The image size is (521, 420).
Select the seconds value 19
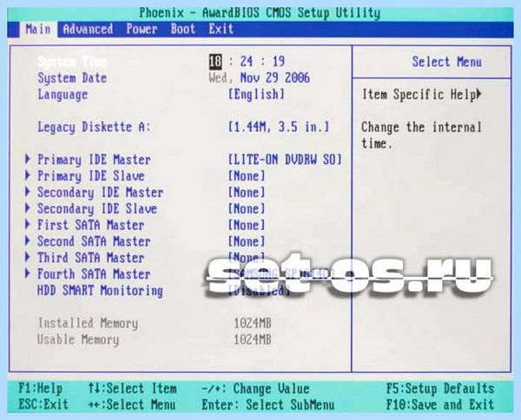(x=279, y=62)
